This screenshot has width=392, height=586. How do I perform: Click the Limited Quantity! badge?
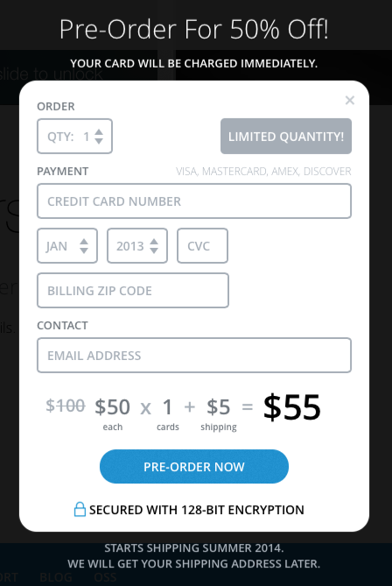286,136
